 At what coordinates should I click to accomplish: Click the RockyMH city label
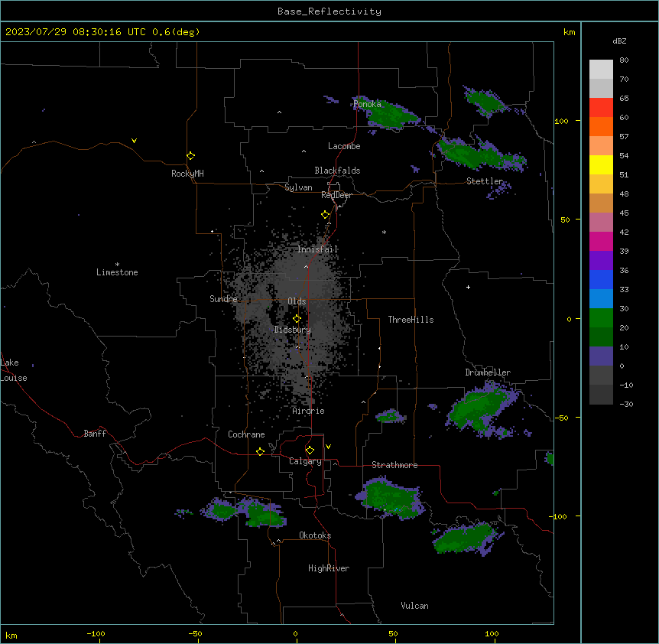187,174
